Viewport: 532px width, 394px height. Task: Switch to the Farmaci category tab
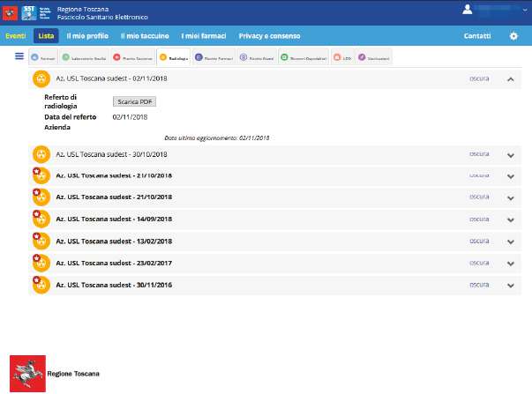point(43,57)
